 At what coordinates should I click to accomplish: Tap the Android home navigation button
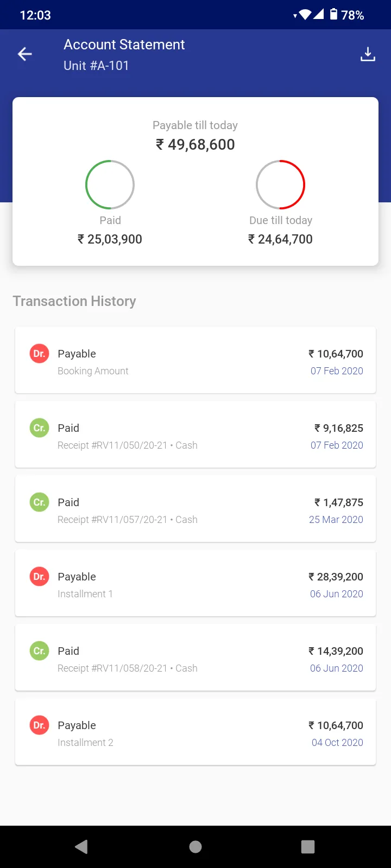pyautogui.click(x=195, y=847)
